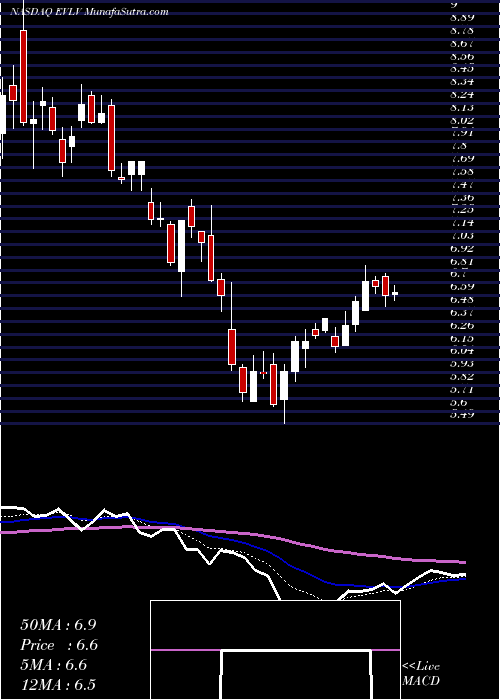
Task: Click the 12MA : 6.5 readout
Action: pos(58,685)
